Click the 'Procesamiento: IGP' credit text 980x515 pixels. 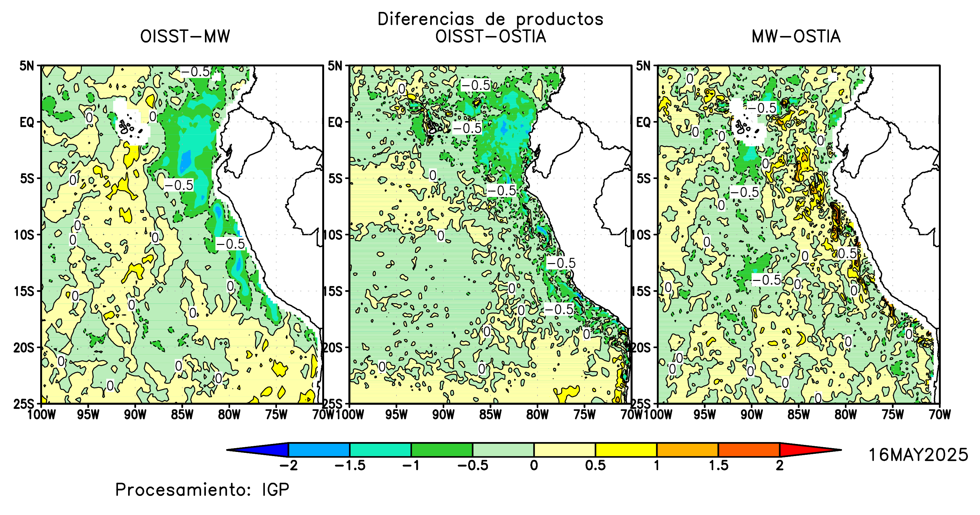coord(202,490)
